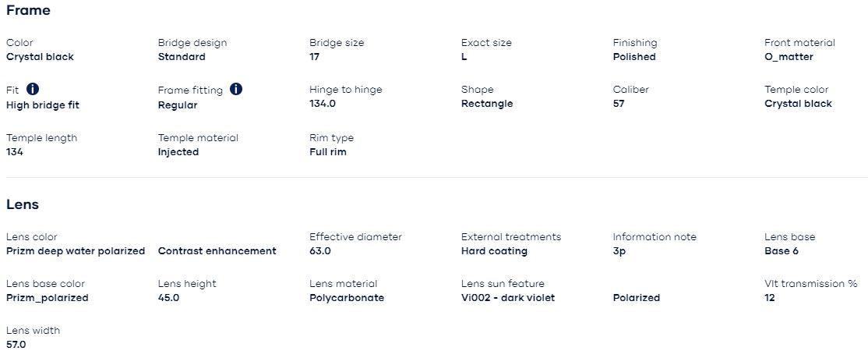Click the info icon next to Fit
The width and height of the screenshot is (868, 358).
point(33,90)
